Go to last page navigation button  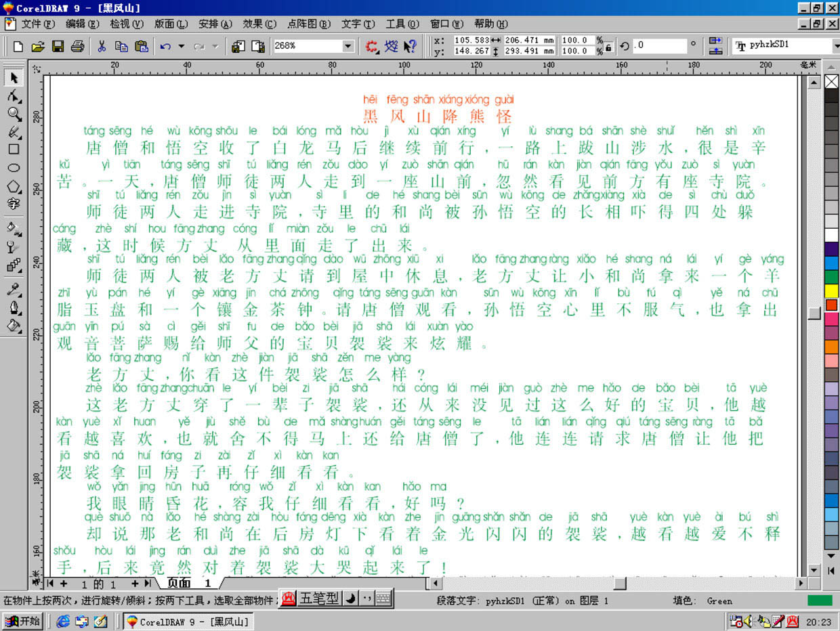[148, 583]
